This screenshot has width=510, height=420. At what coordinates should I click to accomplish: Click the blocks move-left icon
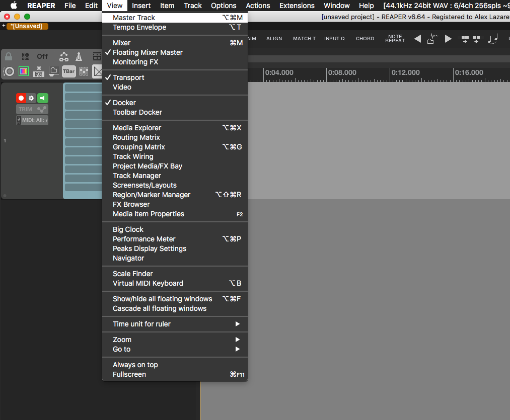pyautogui.click(x=476, y=39)
